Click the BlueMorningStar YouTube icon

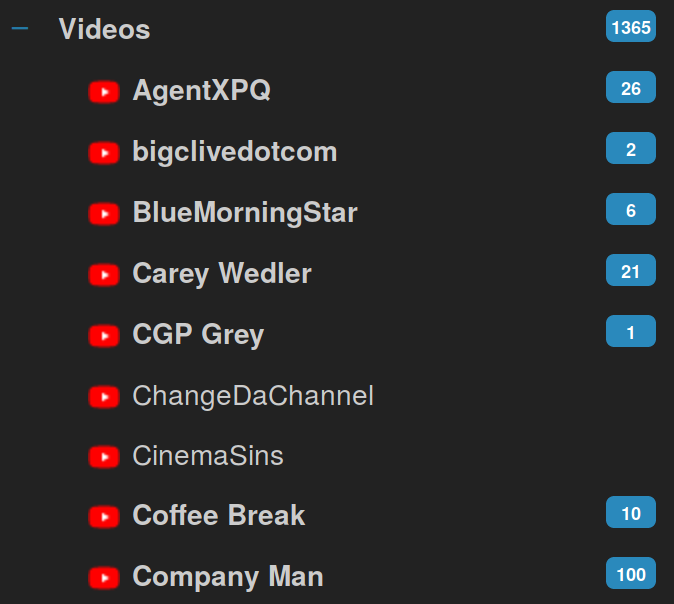pos(104,214)
